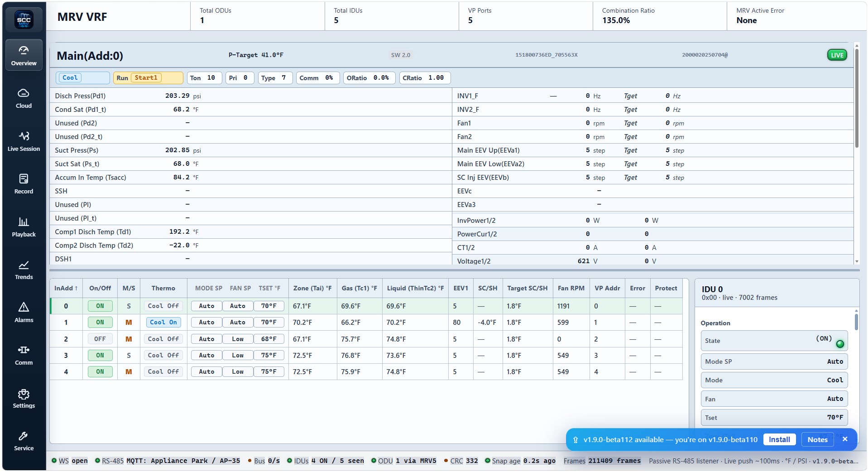Click the update notification upload icon
The image size is (868, 472).
(x=575, y=440)
